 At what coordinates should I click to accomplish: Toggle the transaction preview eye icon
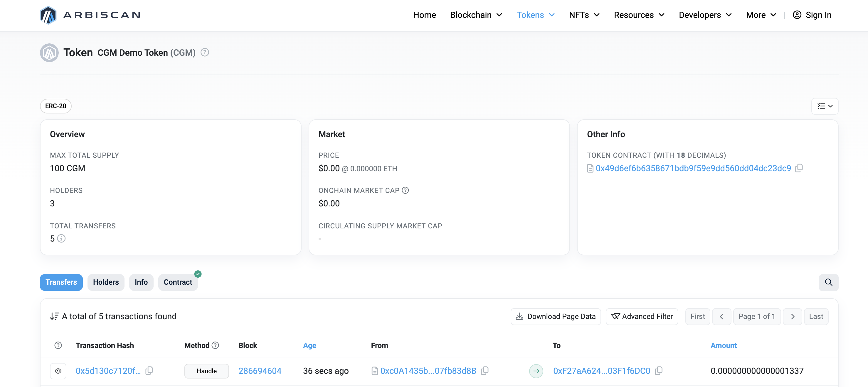(x=58, y=371)
